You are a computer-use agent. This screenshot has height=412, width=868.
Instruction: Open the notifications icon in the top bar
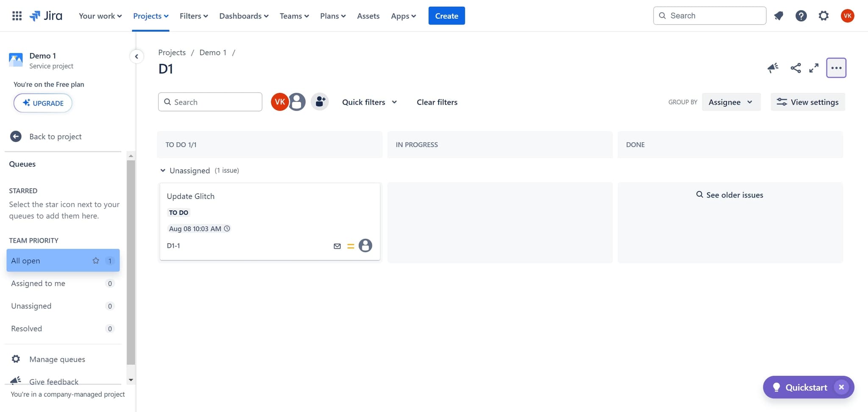coord(779,16)
